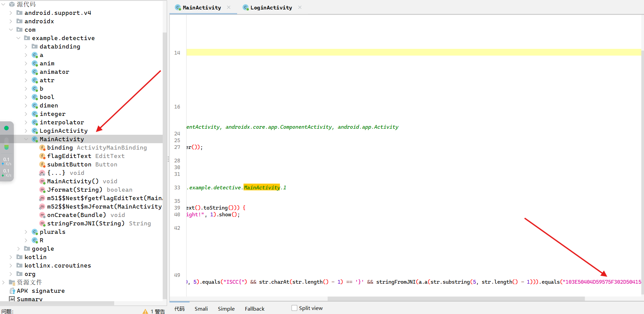Click the field icon of submitButton
Viewport: 644px width, 314px height.
point(42,164)
